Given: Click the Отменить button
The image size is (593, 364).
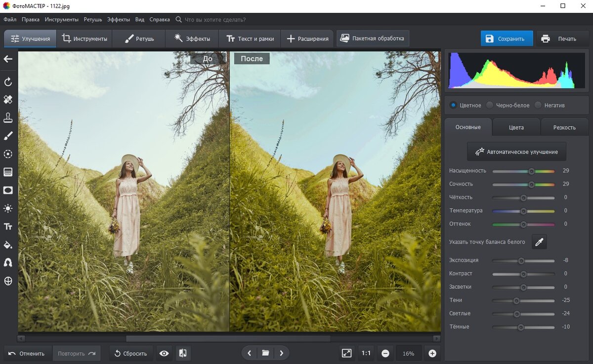Looking at the screenshot, I should click(x=27, y=353).
